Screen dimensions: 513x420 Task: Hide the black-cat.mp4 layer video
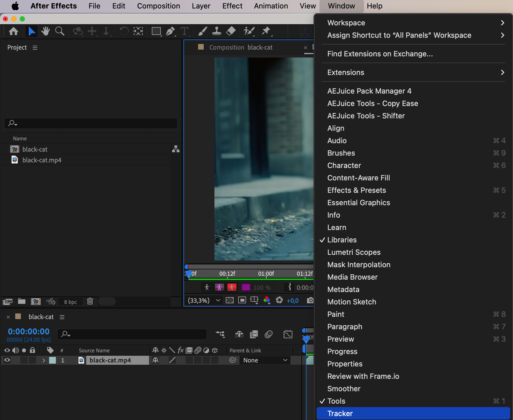7,360
